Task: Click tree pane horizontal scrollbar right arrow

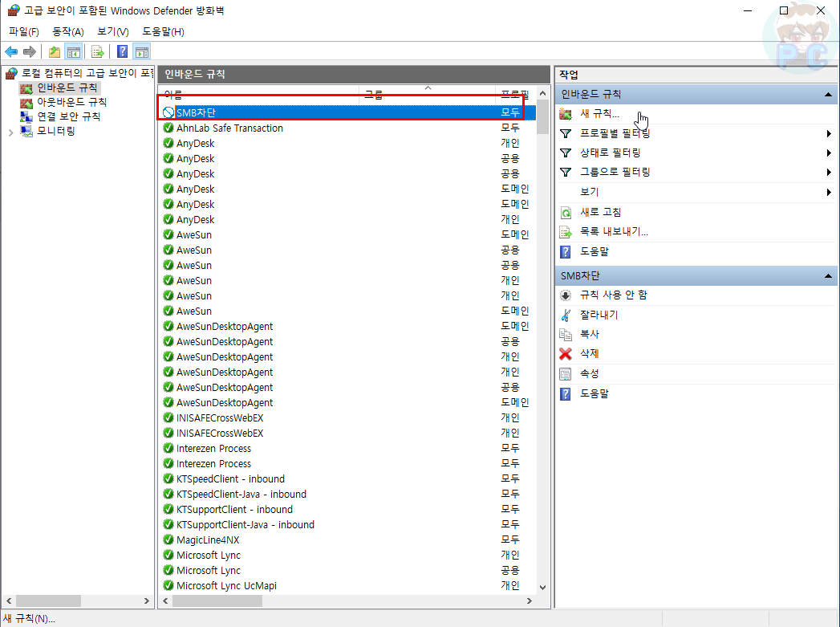Action: (147, 601)
